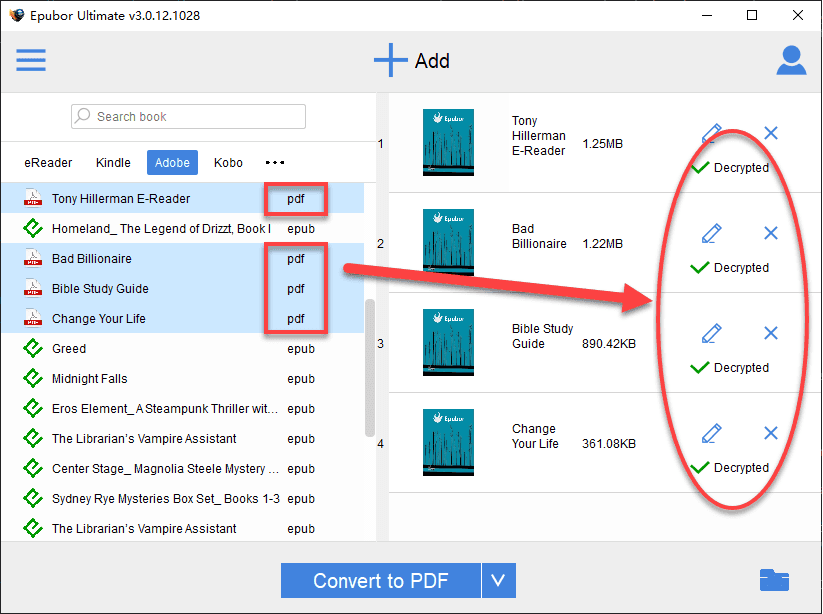
Task: Open the user account icon
Action: pyautogui.click(x=791, y=60)
